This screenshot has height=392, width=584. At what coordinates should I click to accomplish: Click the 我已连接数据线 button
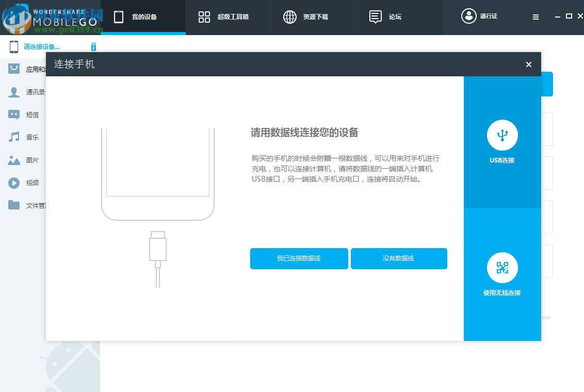click(x=299, y=258)
